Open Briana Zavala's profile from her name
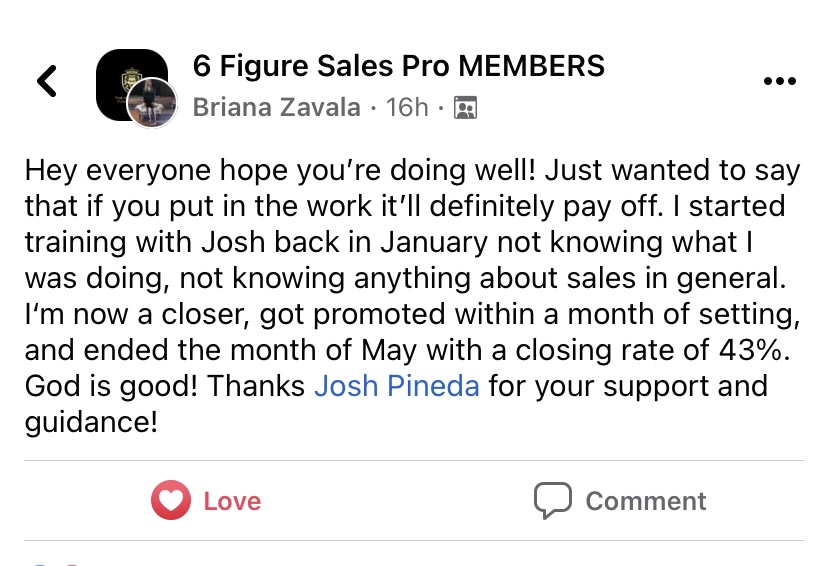 [277, 107]
